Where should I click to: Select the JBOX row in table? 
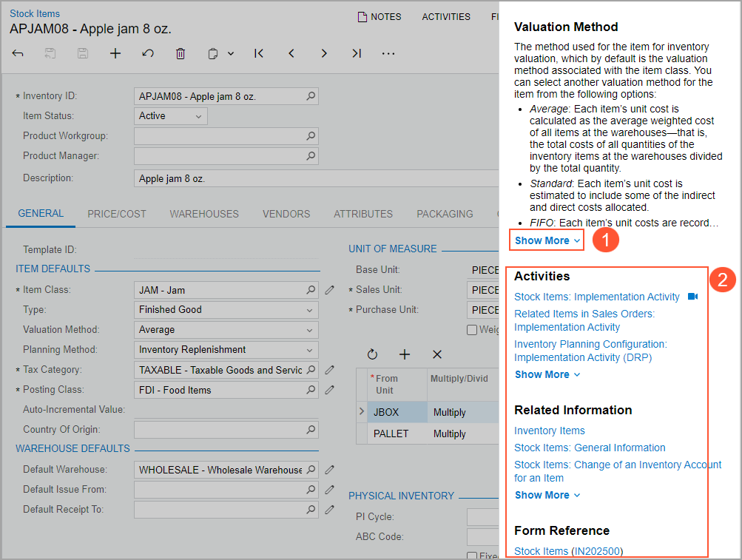pos(398,412)
